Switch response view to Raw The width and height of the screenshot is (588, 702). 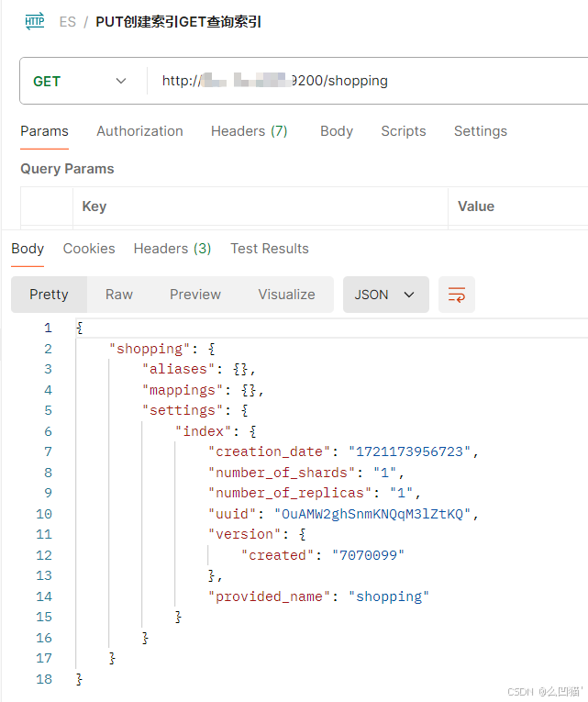tap(119, 295)
